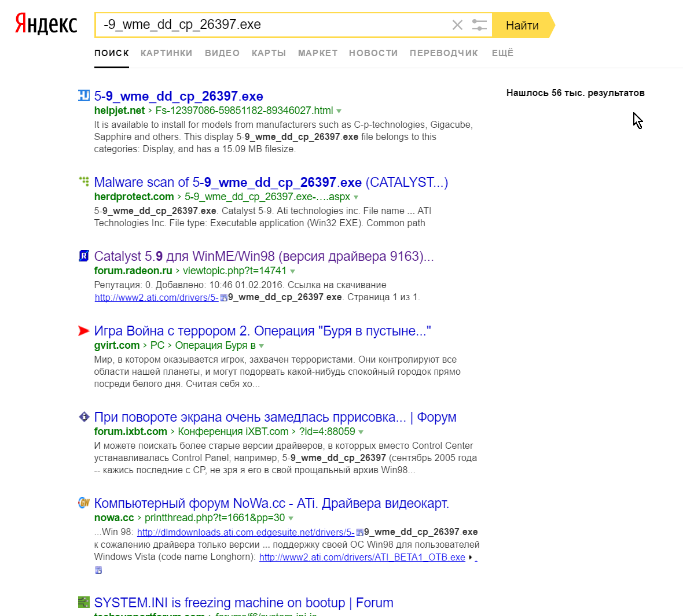Expand the nowa.cc result dropdown arrow
683x616 pixels.
coord(291,518)
